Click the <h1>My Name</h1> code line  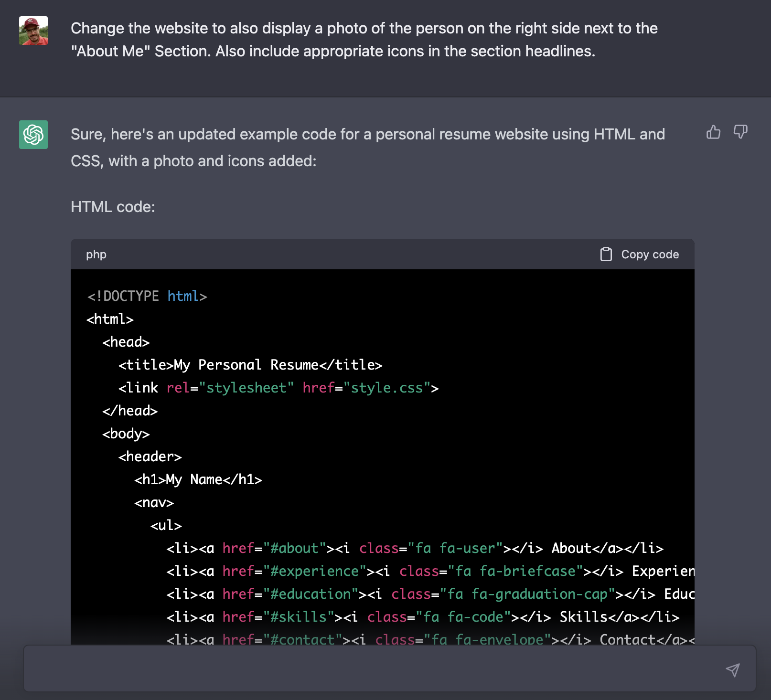198,479
